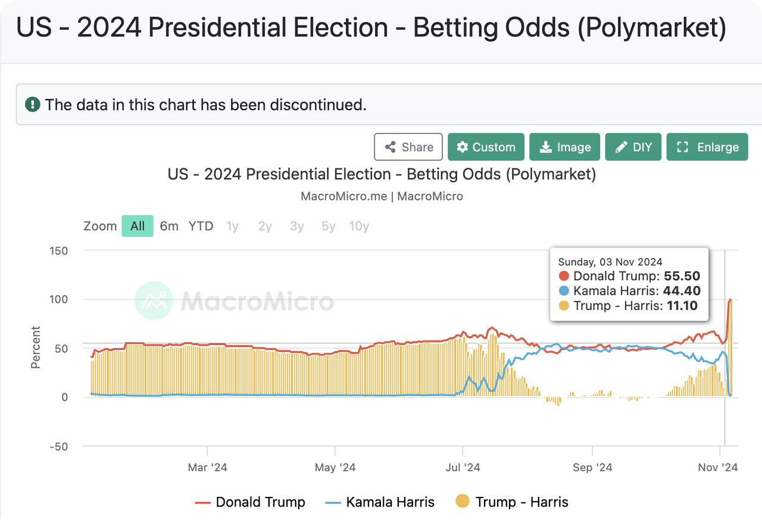Click the Trump - Harris yellow legend dot
The height and width of the screenshot is (532, 762).
coord(462,502)
